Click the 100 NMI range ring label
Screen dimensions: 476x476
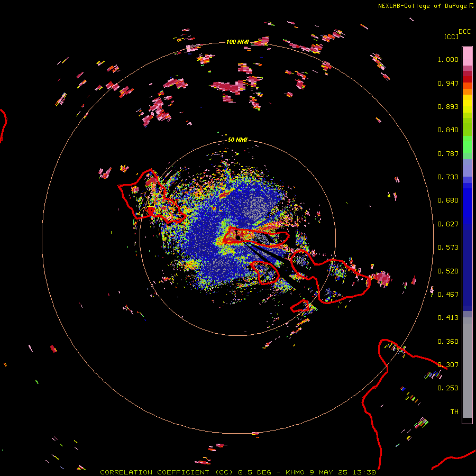[237, 42]
